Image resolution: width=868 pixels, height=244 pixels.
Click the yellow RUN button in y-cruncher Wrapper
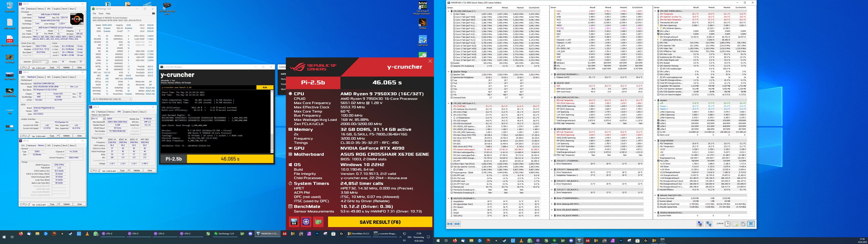click(264, 87)
